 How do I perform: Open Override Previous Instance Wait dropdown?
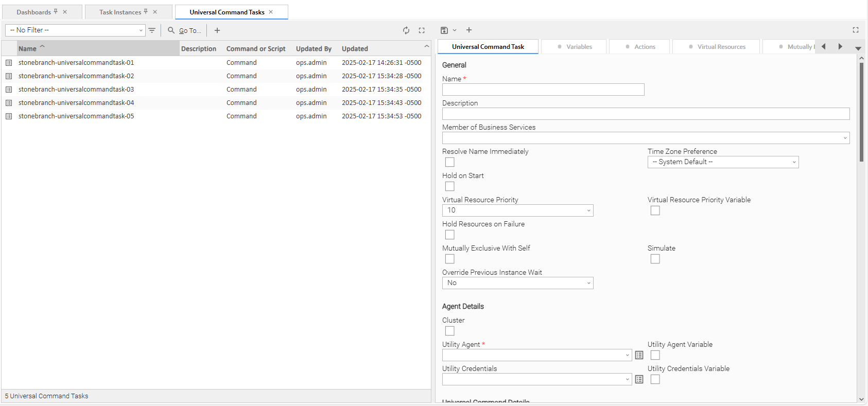(517, 283)
